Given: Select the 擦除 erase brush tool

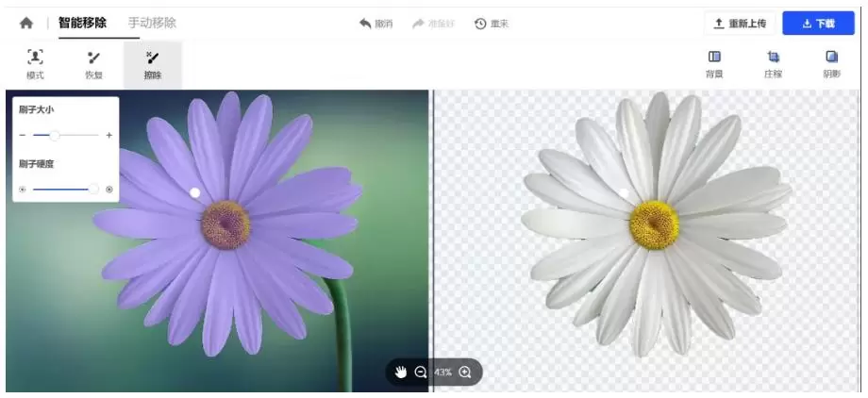Looking at the screenshot, I should tap(153, 64).
